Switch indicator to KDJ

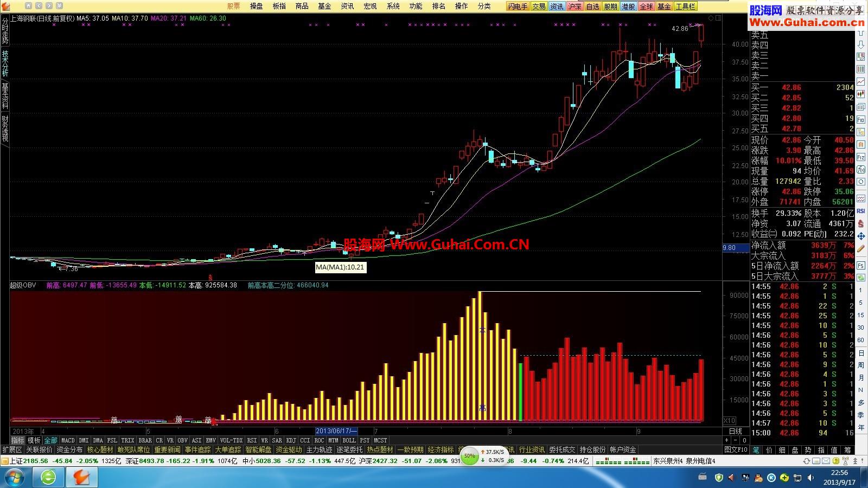(291, 440)
